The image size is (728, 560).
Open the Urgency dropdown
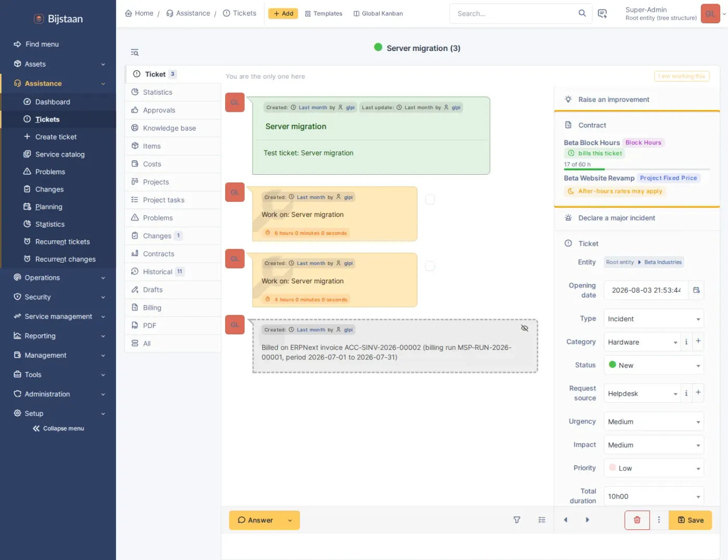(x=654, y=422)
